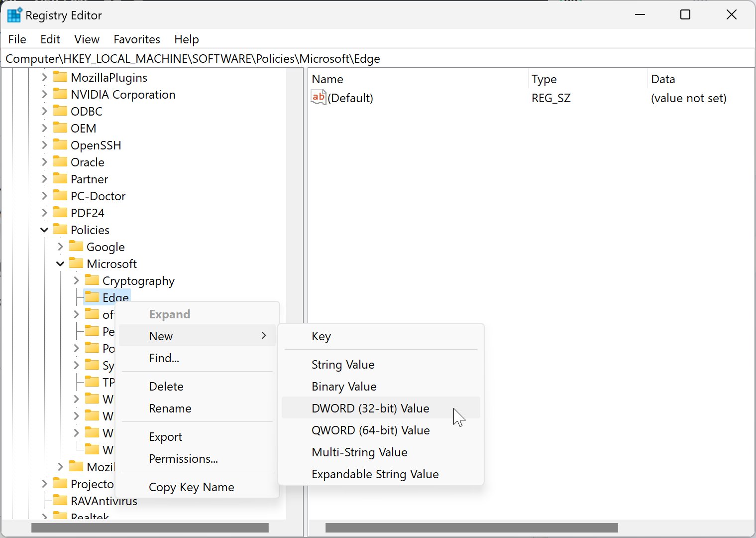Click the ODBC folder icon
Viewport: 756px width, 538px height.
[60, 111]
